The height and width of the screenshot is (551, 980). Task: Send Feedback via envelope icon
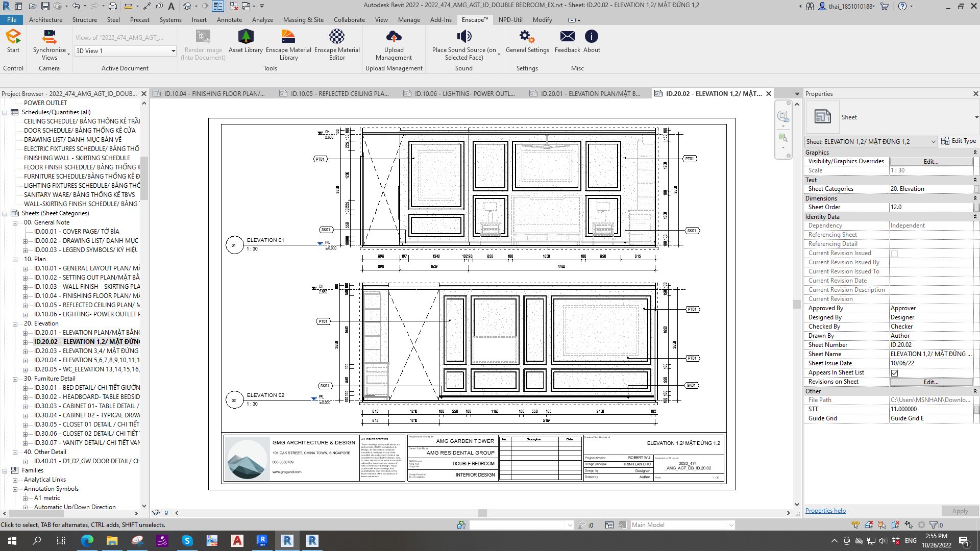tap(567, 41)
